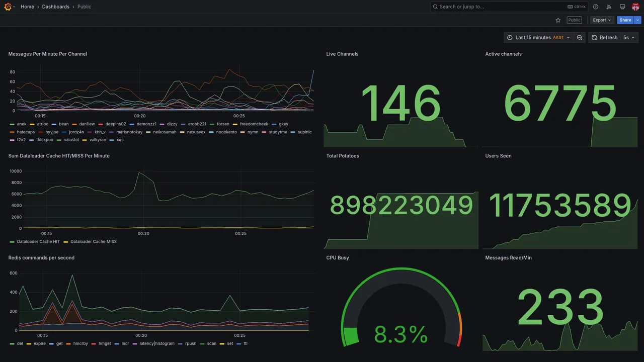
Task: Toggle Dataloader Cache MISS legend series
Action: tap(94, 242)
